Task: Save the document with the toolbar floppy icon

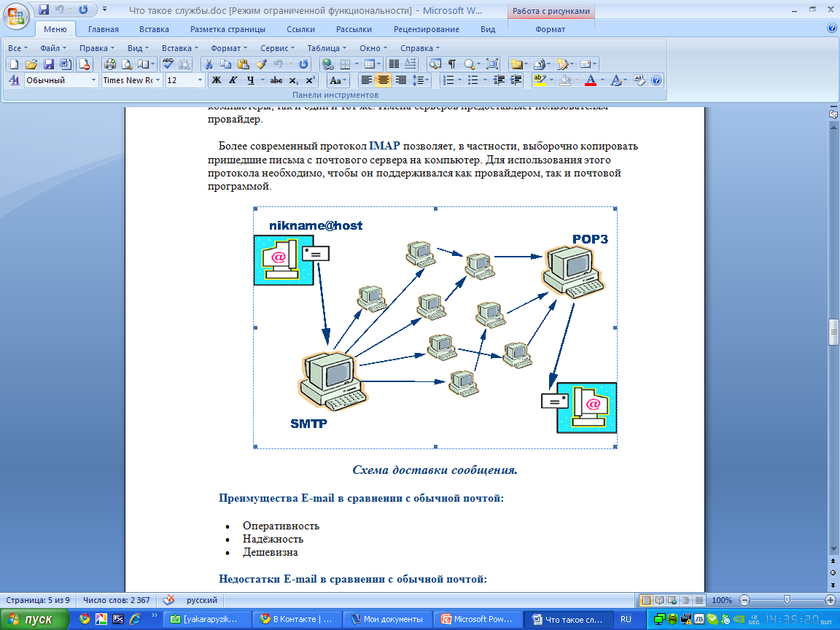Action: (48, 64)
